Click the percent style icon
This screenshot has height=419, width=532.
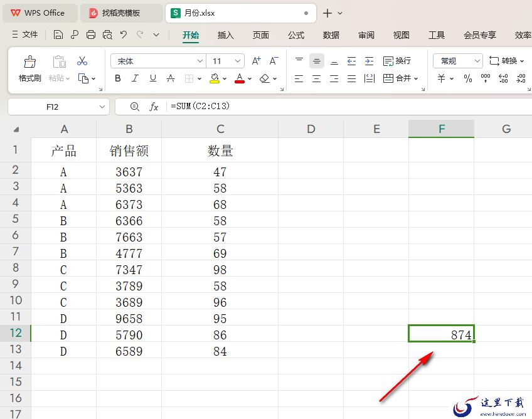click(468, 78)
